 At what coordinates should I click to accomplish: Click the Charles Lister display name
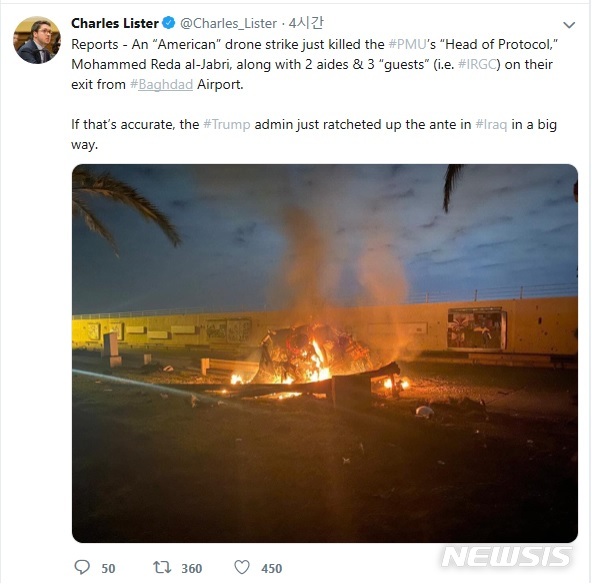point(115,23)
